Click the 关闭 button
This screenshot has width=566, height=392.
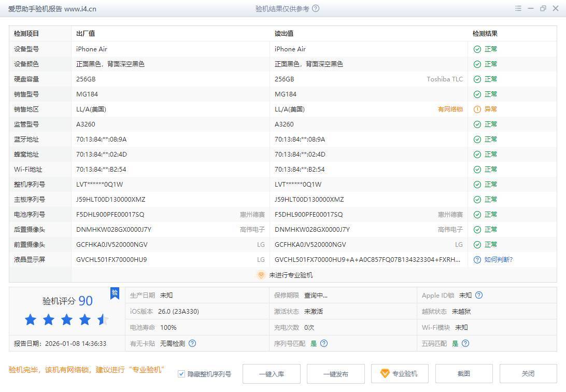pyautogui.click(x=528, y=374)
